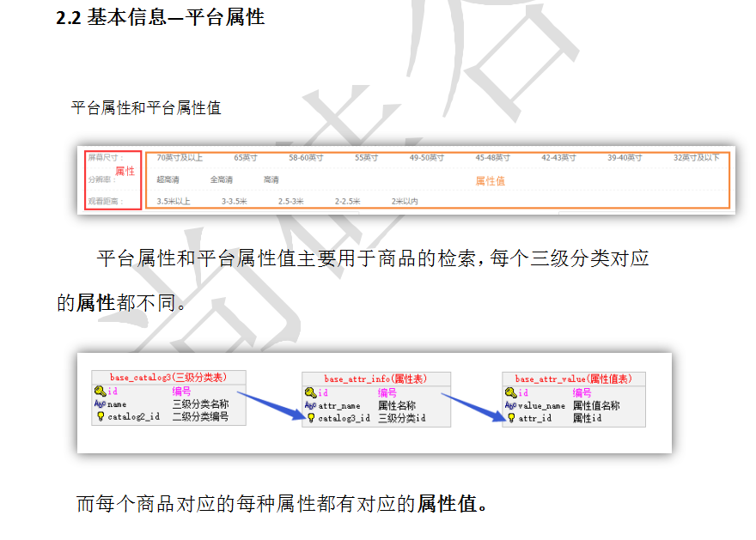Viewport: 756px width, 540px height.
Task: Click the 2.2 基本信息—平台属性 heading
Action: pyautogui.click(x=160, y=17)
